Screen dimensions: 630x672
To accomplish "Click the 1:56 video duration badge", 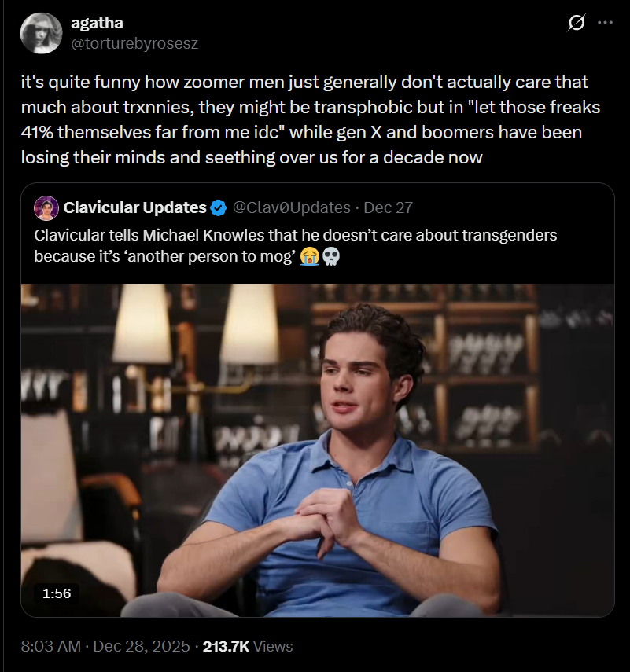I will (x=56, y=593).
